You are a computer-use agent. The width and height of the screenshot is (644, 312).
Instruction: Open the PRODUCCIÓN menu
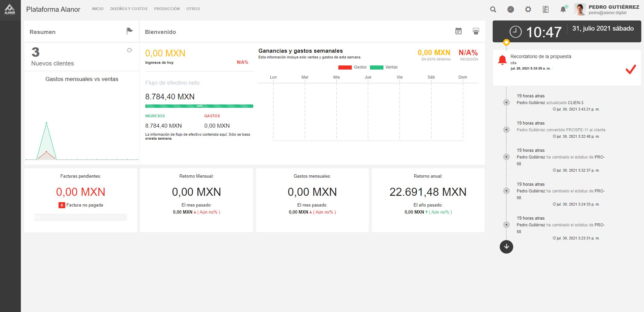click(x=167, y=9)
